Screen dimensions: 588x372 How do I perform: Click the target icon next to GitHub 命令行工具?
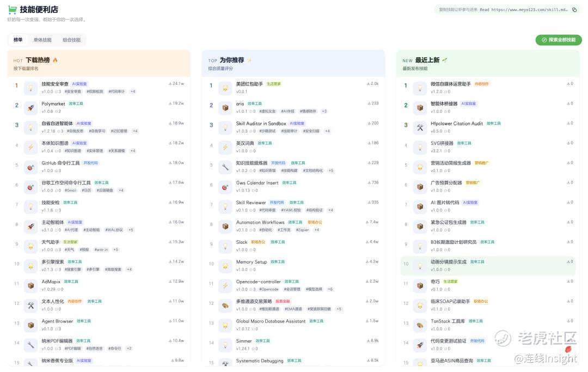pos(30,167)
